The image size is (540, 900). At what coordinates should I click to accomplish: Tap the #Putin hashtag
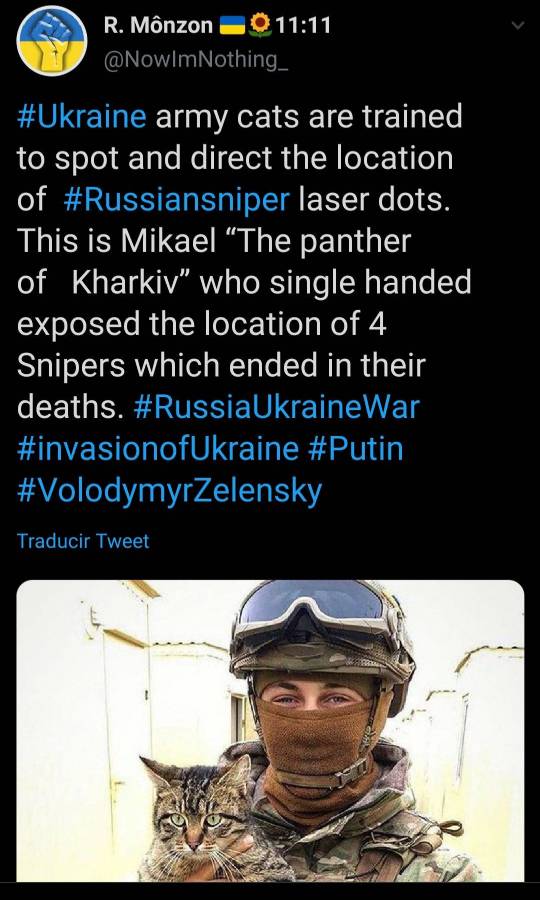(x=355, y=448)
